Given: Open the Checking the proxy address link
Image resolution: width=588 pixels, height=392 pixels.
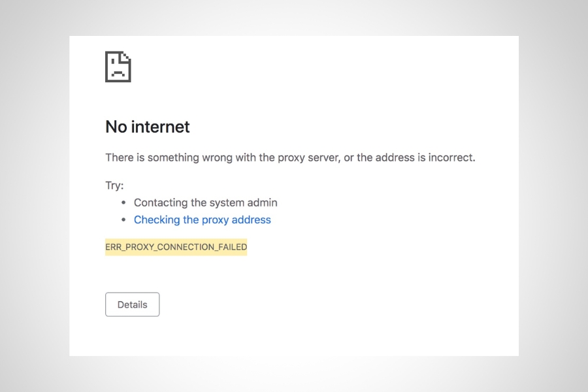Looking at the screenshot, I should pyautogui.click(x=203, y=220).
